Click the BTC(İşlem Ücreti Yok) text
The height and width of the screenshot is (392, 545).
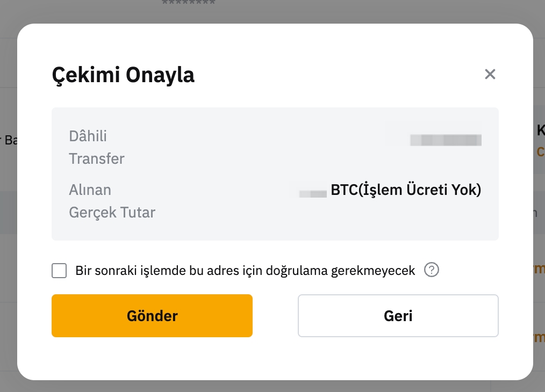406,190
